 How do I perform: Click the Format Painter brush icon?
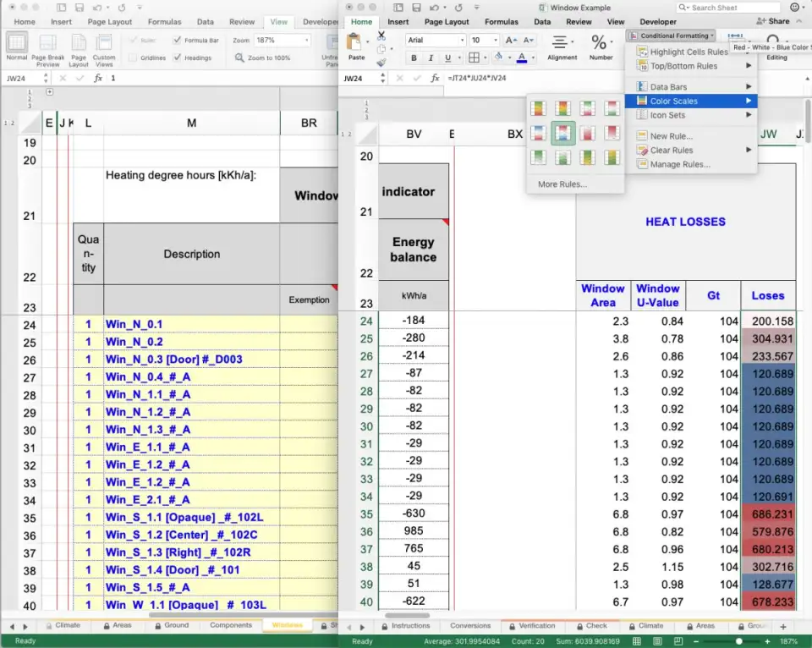[x=381, y=63]
